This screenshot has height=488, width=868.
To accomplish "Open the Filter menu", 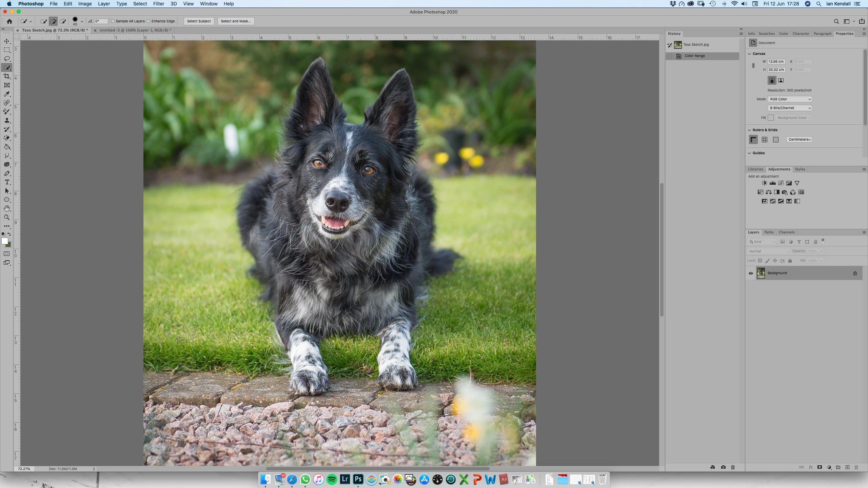I will point(158,4).
